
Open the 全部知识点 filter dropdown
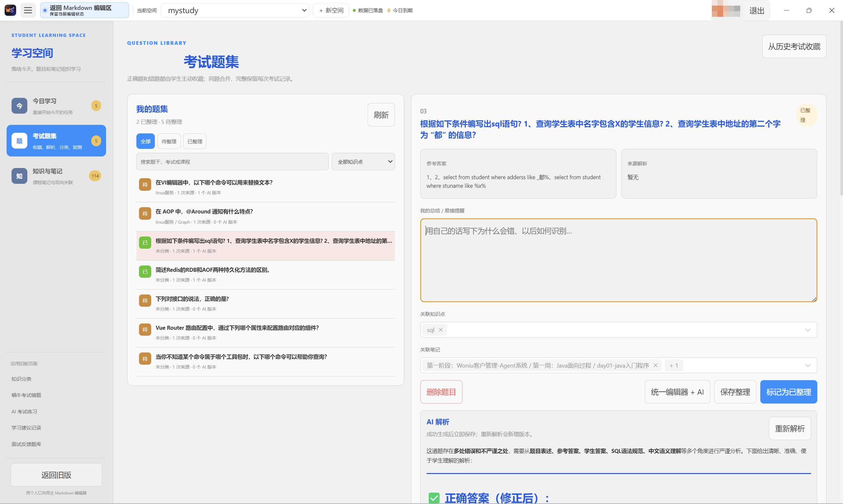tap(363, 162)
